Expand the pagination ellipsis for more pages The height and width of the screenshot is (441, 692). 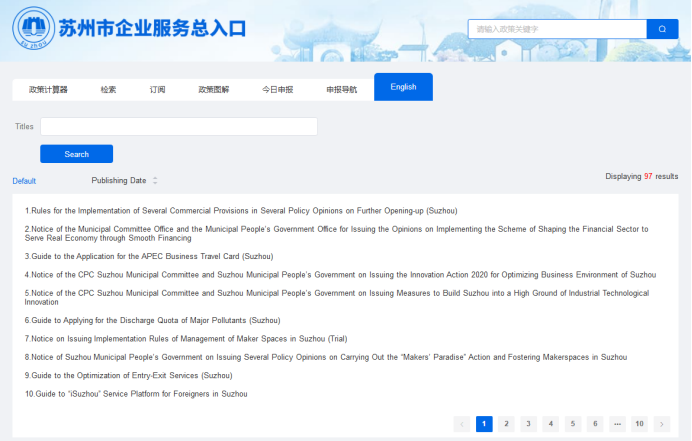pyautogui.click(x=617, y=424)
